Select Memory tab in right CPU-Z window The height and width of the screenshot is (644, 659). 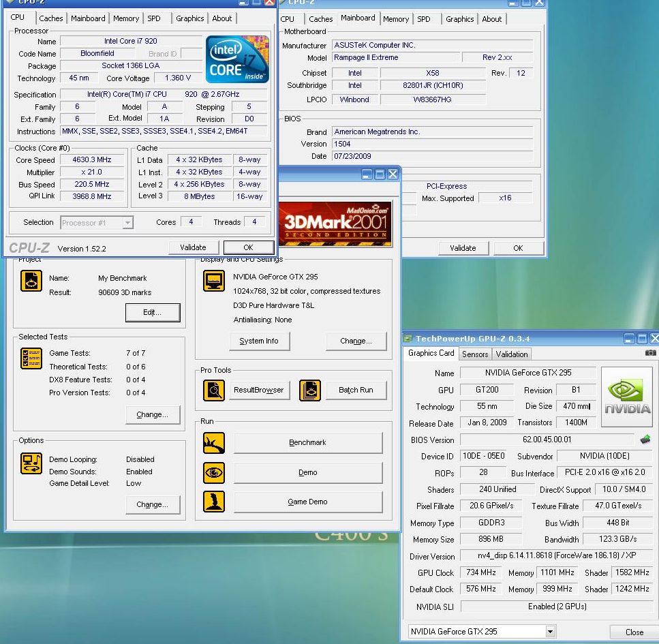click(x=395, y=19)
